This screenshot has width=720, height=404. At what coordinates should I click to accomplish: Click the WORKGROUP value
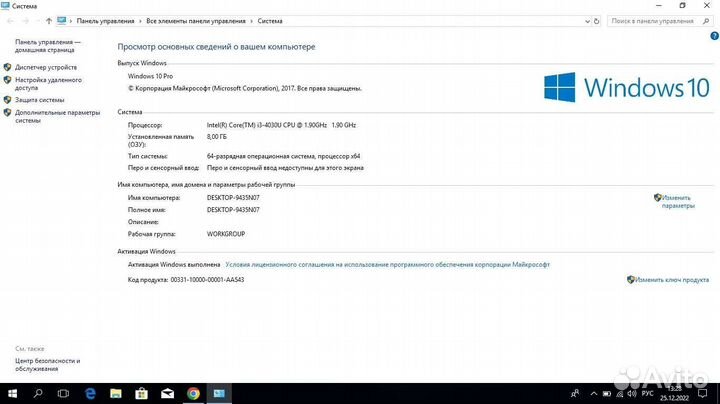pos(226,234)
